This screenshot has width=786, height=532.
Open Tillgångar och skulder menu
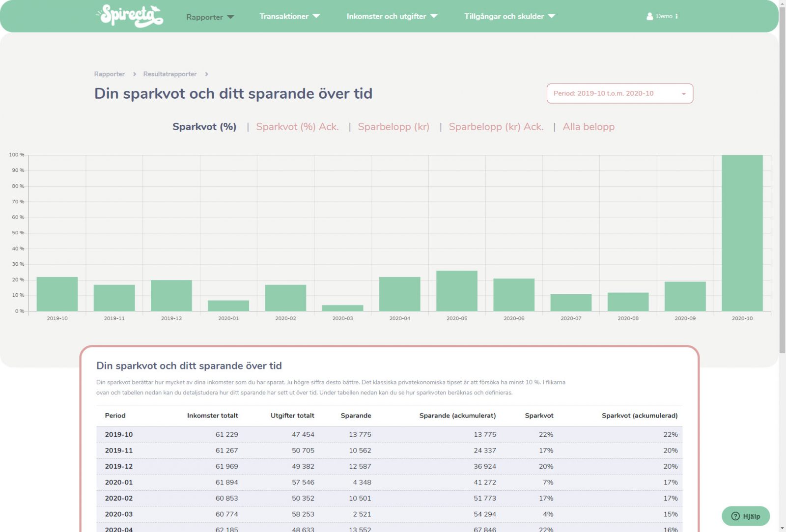509,16
